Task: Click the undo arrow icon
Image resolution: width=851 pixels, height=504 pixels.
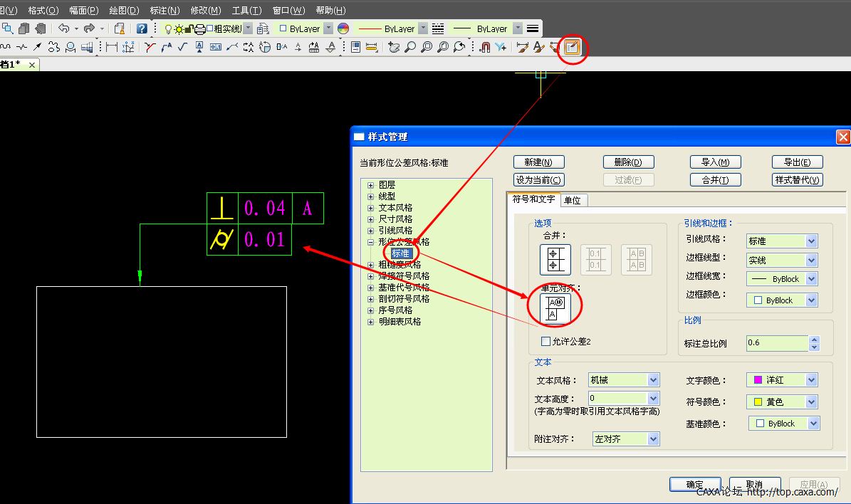Action: tap(64, 28)
